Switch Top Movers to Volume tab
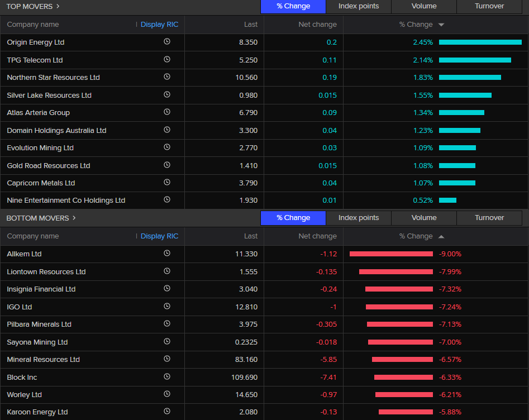The height and width of the screenshot is (420, 529). (x=424, y=6)
